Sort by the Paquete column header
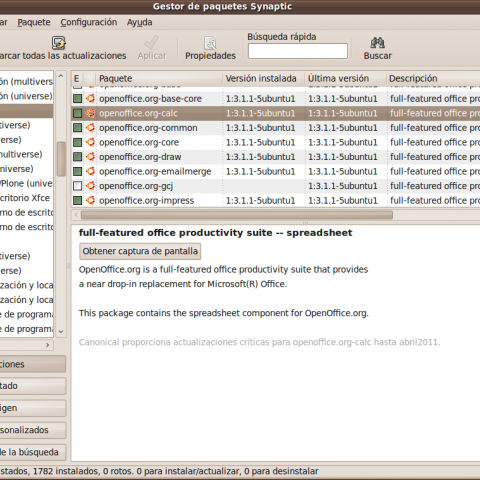The image size is (480, 480). (x=159, y=79)
